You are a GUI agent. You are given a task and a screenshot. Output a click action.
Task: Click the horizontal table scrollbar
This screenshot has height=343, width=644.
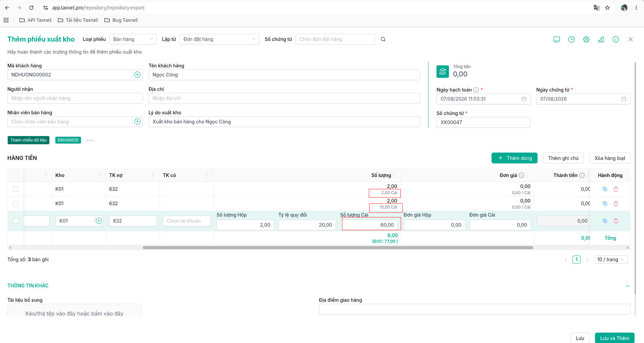tap(338, 248)
